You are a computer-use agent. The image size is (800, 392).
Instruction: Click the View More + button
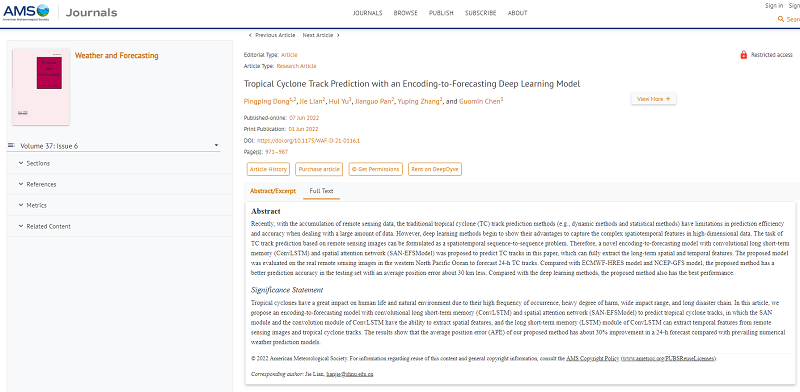click(654, 99)
